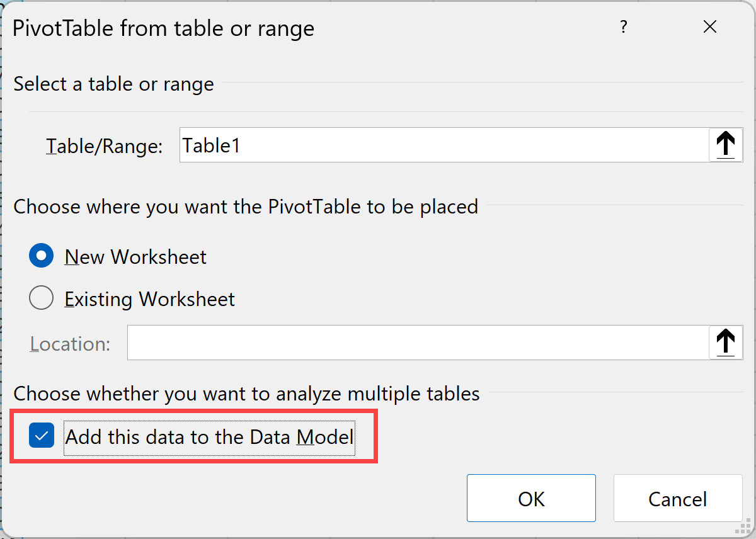This screenshot has width=756, height=539.
Task: Click the filled New Worksheet radio circle
Action: (41, 256)
